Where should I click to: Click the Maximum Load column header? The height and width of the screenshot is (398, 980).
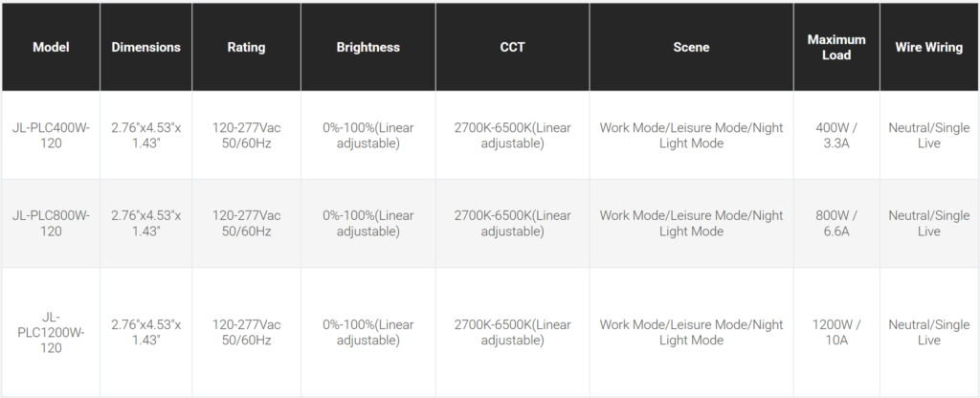(835, 47)
